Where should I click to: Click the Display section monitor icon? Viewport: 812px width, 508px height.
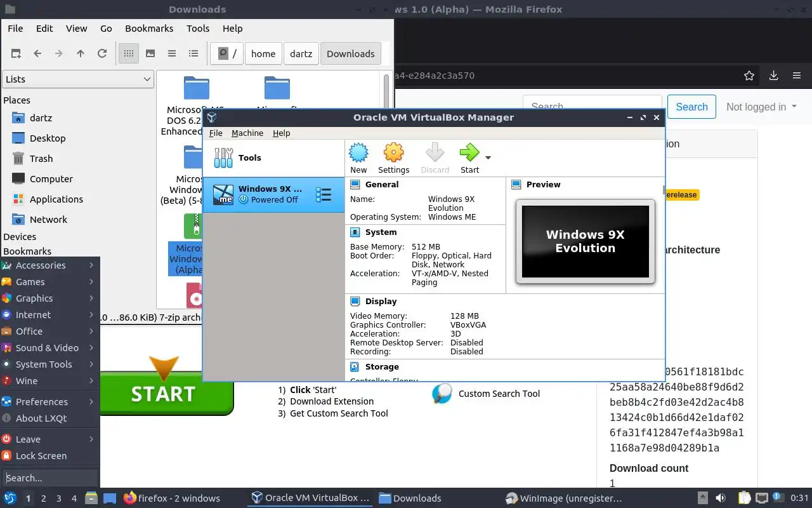(355, 302)
